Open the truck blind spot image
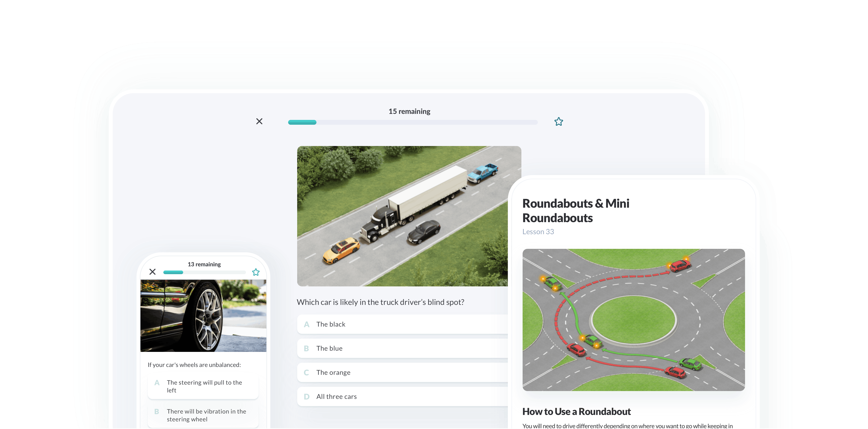Image resolution: width=868 pixels, height=429 pixels. click(x=401, y=216)
